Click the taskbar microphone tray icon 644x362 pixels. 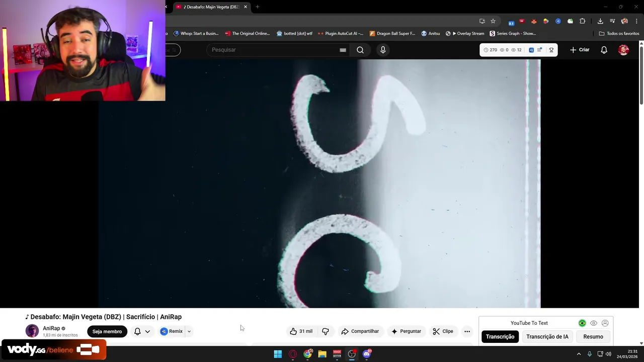[590, 354]
